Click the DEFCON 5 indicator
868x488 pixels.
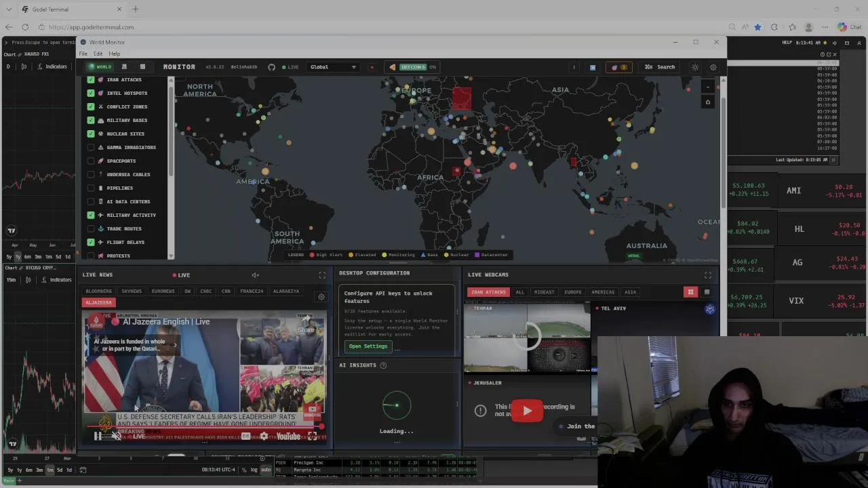click(413, 67)
